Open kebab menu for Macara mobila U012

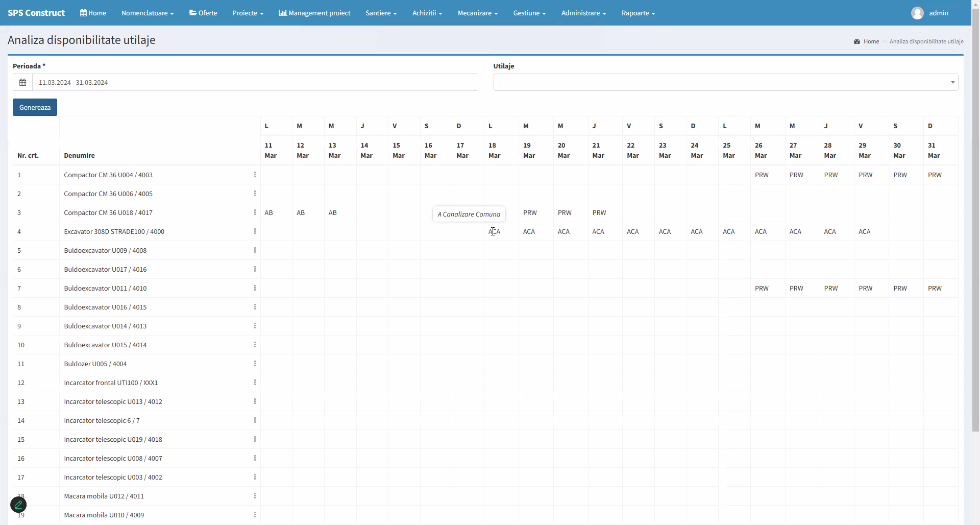point(255,496)
